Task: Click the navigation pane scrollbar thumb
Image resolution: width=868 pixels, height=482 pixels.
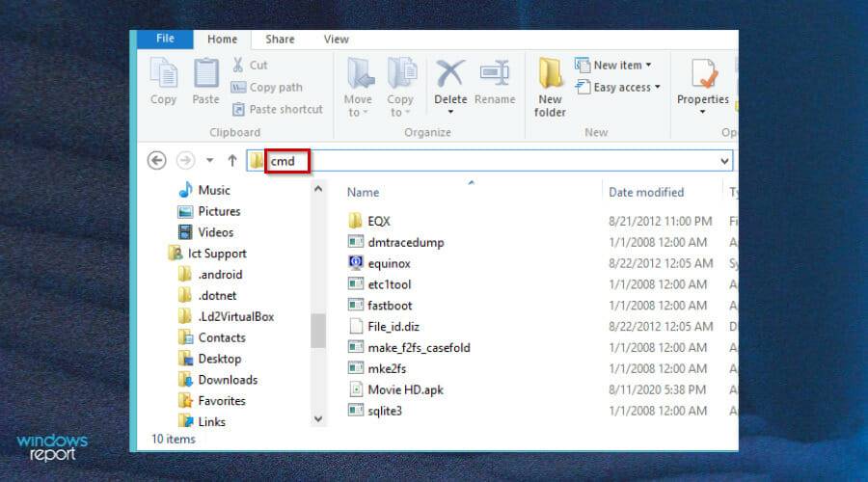Action: [x=317, y=331]
